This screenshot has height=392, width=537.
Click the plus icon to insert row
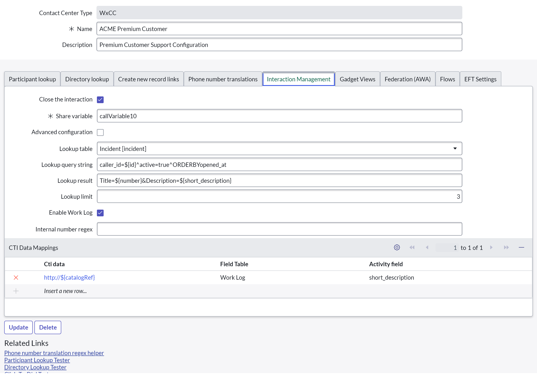pyautogui.click(x=16, y=291)
